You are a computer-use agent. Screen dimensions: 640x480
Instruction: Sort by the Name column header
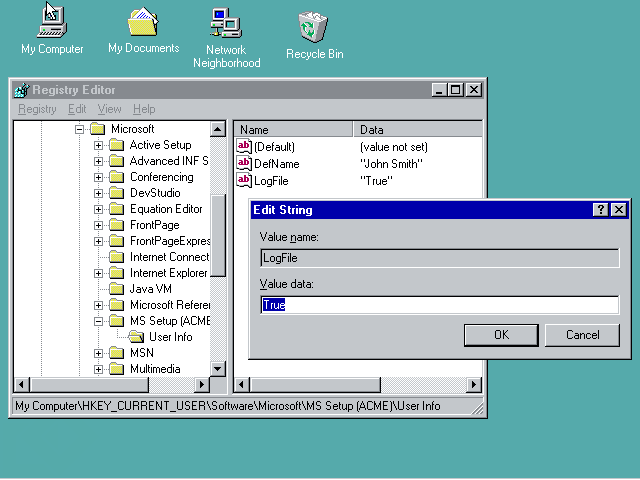(x=293, y=129)
